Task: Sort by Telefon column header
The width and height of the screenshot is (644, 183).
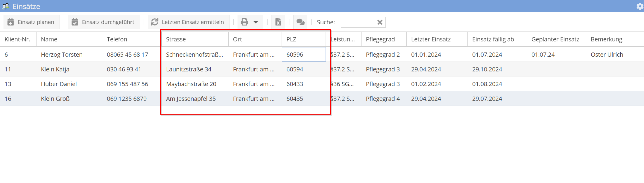Action: [132, 39]
